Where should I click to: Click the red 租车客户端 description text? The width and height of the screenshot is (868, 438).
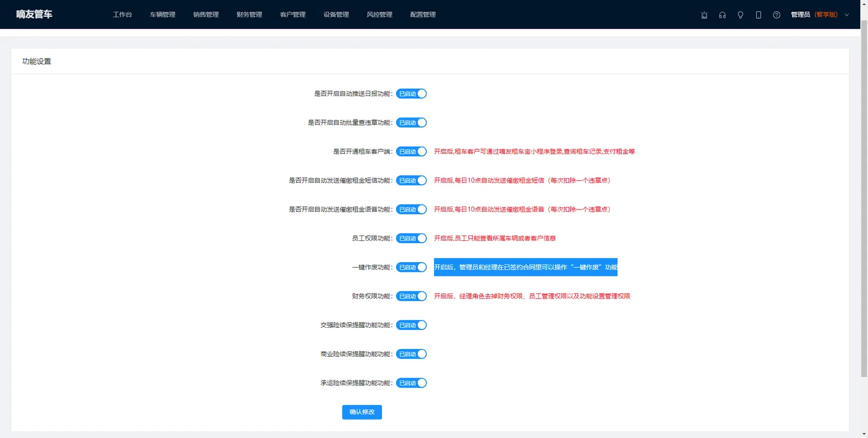click(x=534, y=151)
